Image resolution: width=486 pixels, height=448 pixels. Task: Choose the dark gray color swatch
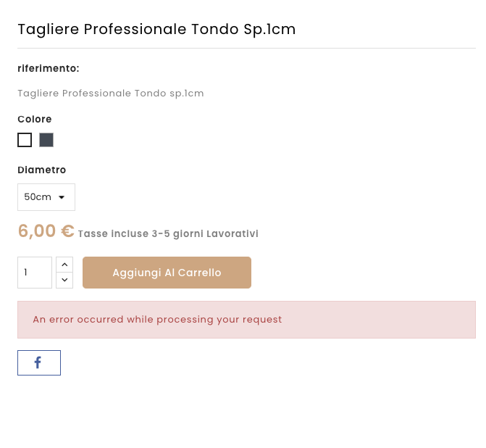point(46,140)
